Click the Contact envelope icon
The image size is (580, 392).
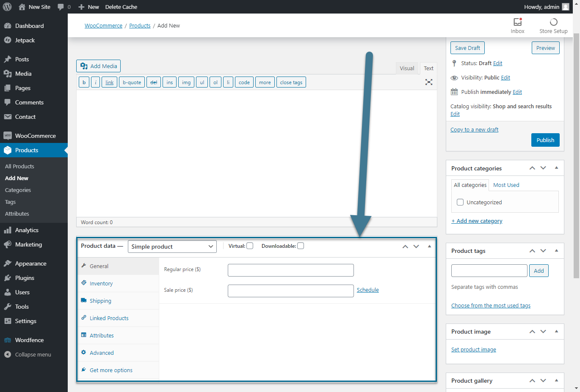(x=8, y=117)
